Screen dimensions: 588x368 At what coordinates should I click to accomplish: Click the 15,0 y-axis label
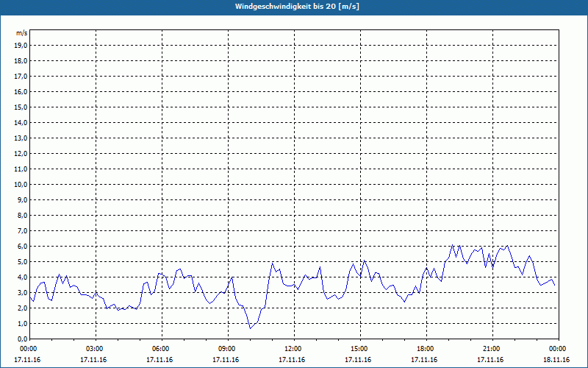tap(21, 107)
